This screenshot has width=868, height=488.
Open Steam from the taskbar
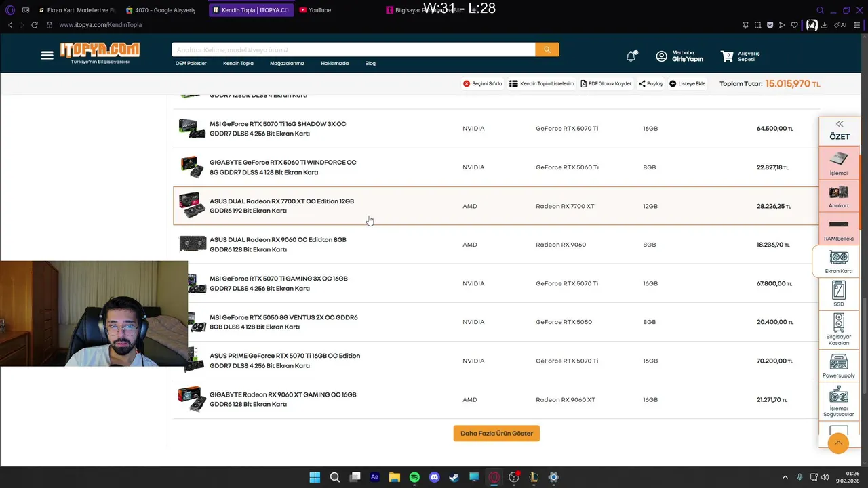pyautogui.click(x=454, y=477)
